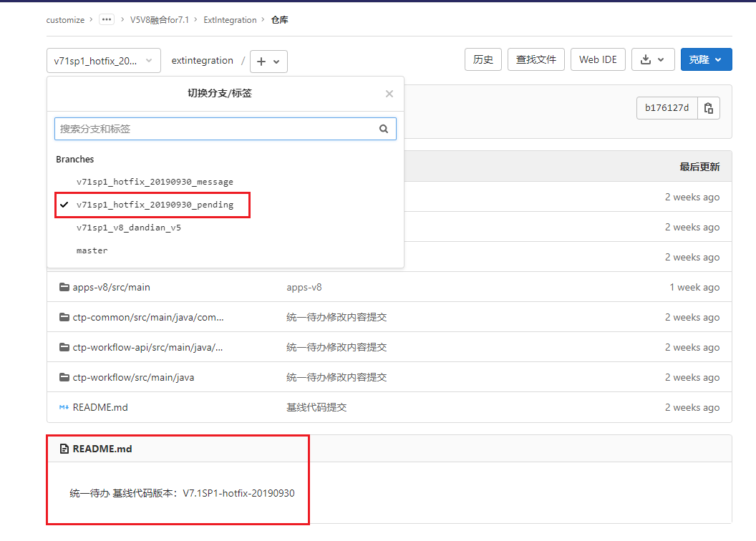Open the apps-v8/src/main folder
Screen dimensions: 756x541
coord(111,287)
